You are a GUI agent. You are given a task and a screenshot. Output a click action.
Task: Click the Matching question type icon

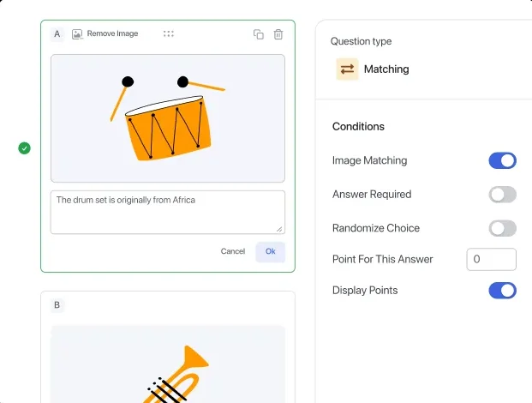click(x=347, y=69)
